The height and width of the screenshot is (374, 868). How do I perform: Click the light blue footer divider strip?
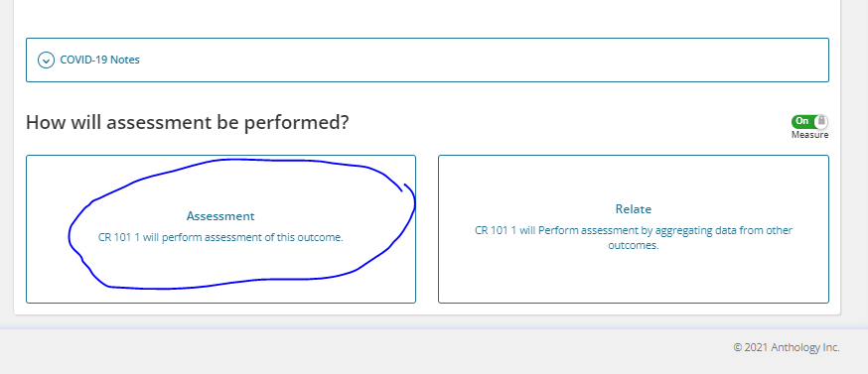(434, 329)
